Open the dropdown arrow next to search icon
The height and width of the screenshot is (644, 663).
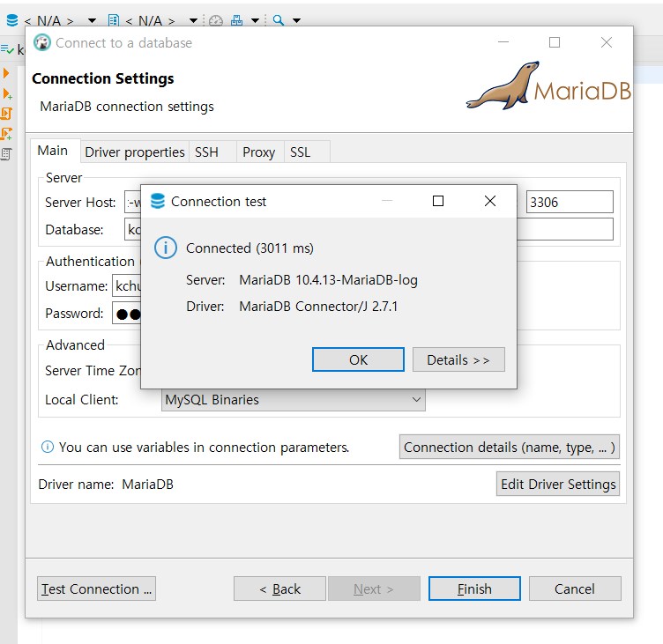297,20
